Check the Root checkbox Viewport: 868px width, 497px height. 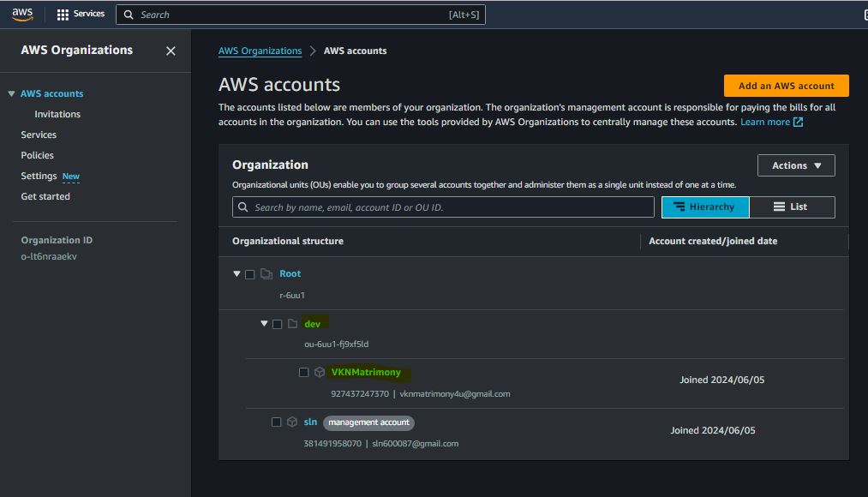tap(250, 274)
